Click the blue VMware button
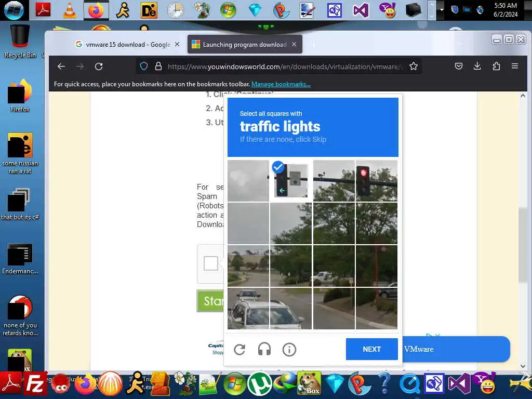The width and height of the screenshot is (532, 399). point(456,349)
